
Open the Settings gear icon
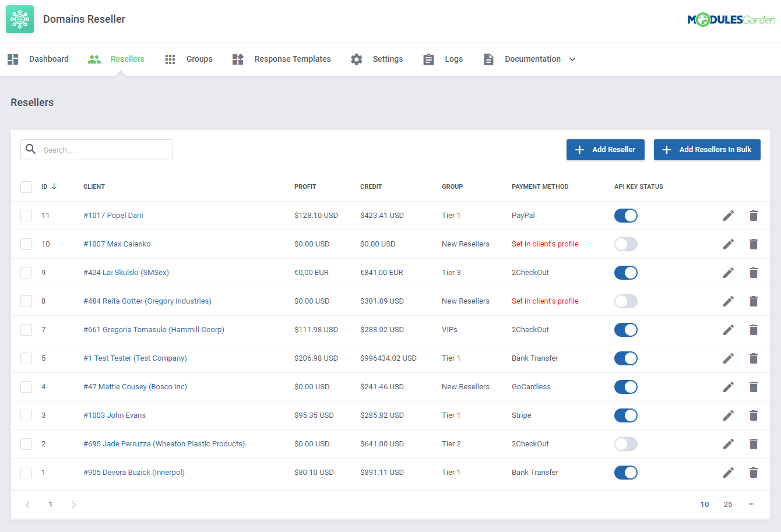click(356, 59)
